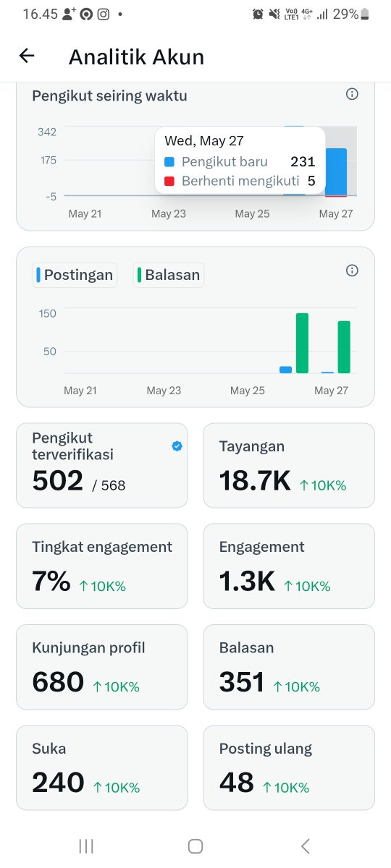Open the Tayangan 18.7K card

(289, 465)
